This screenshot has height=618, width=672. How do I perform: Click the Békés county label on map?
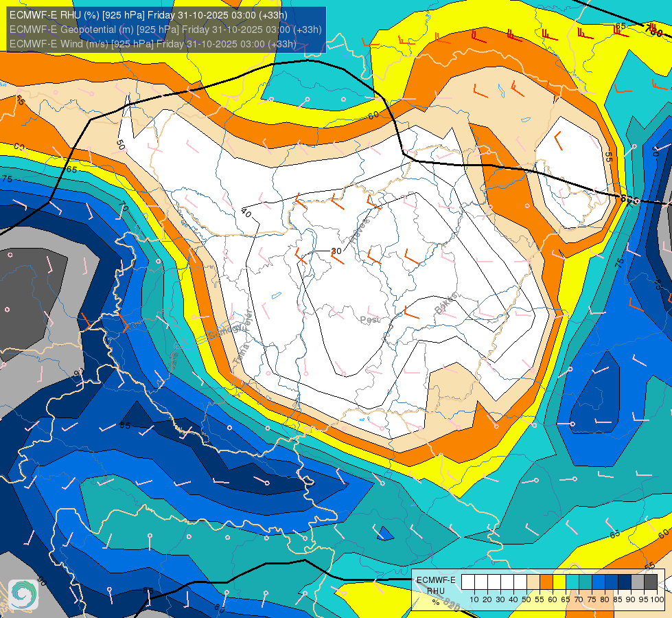tap(445, 304)
